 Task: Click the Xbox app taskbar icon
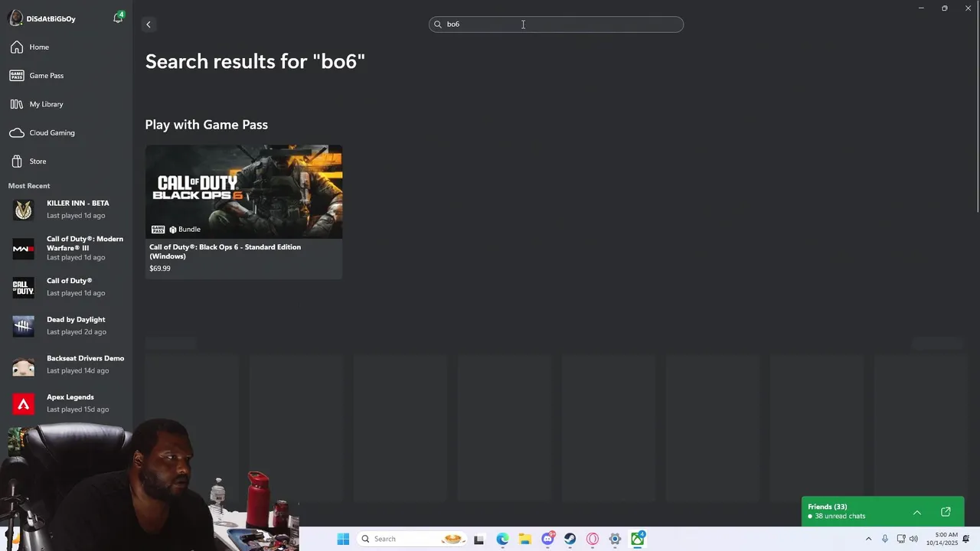pyautogui.click(x=638, y=539)
